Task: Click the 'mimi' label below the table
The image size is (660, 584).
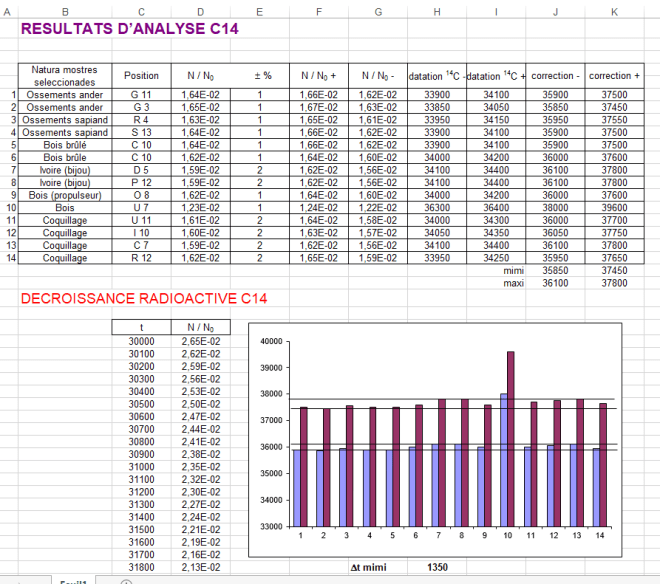Action: coord(514,270)
